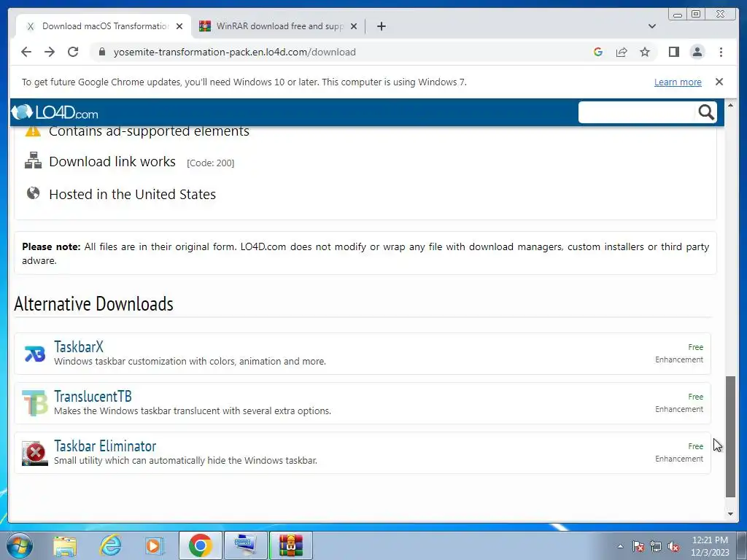Image resolution: width=747 pixels, height=560 pixels.
Task: Click the scrollbar down arrow
Action: [730, 514]
